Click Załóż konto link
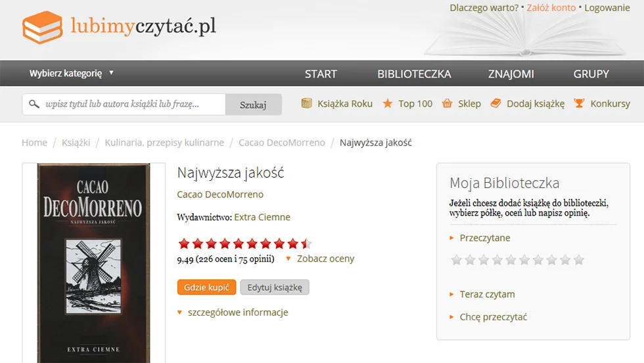 (x=551, y=8)
